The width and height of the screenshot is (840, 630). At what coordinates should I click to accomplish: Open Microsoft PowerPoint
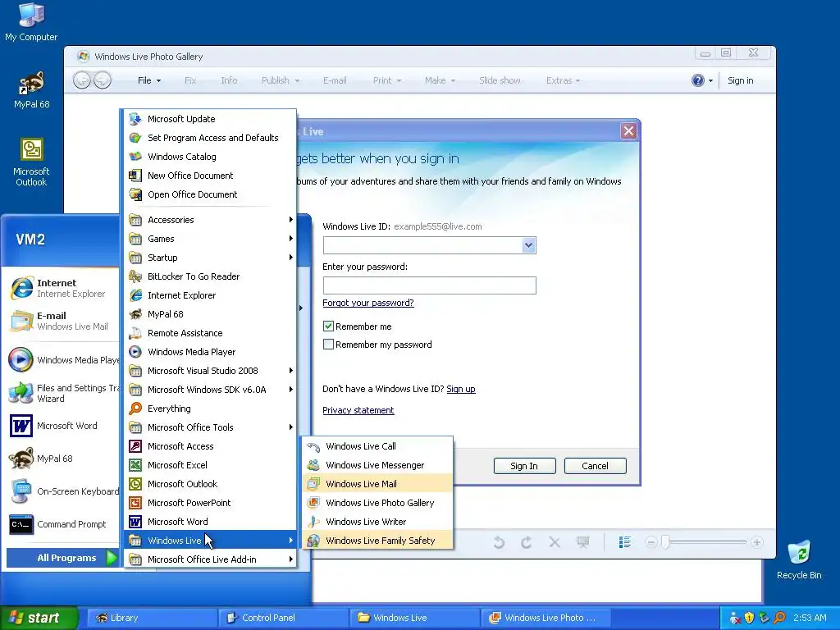[210, 503]
